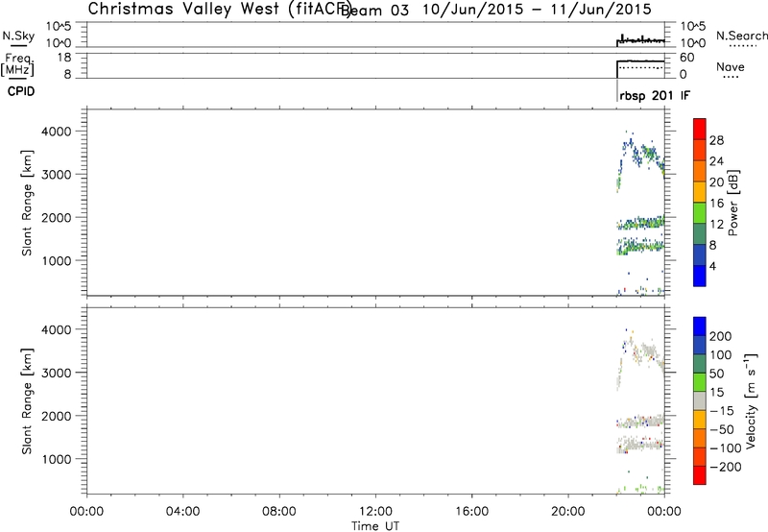
Task: Click 1000 km tick in power panel
Action: (x=57, y=260)
